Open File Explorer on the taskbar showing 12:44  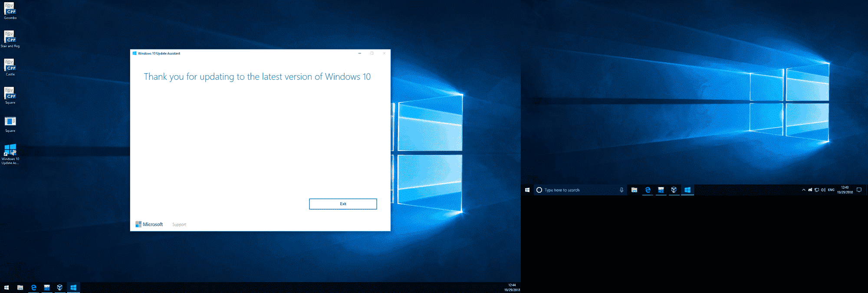20,287
